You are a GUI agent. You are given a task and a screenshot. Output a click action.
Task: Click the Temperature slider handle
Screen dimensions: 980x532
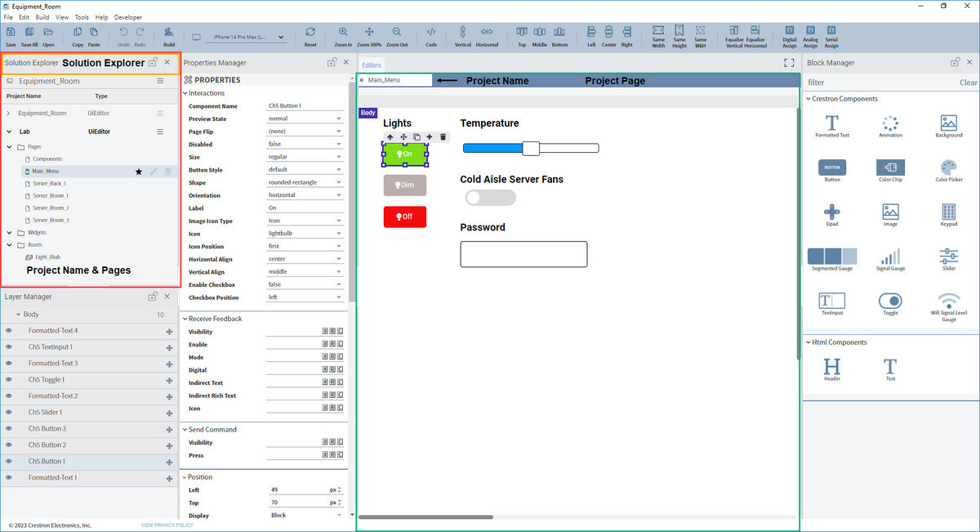pos(531,148)
